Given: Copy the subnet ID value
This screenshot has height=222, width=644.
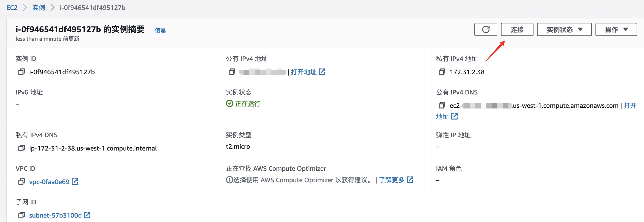Looking at the screenshot, I should 22,215.
